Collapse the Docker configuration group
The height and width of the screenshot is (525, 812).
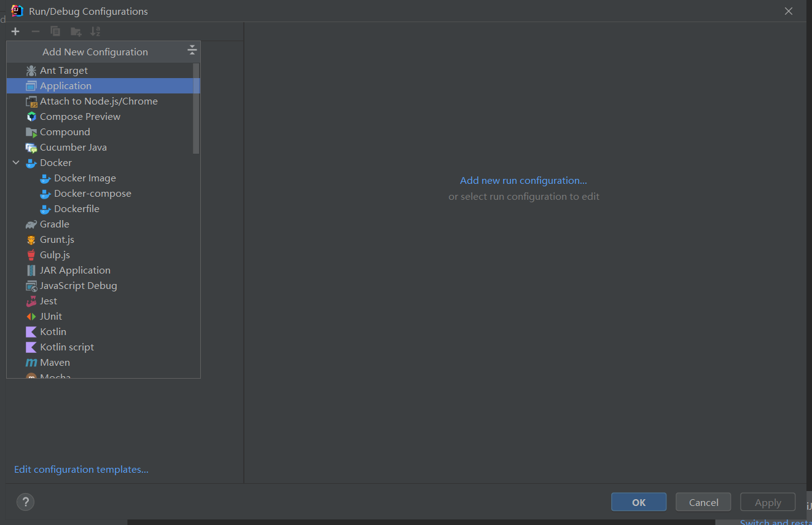(x=16, y=163)
